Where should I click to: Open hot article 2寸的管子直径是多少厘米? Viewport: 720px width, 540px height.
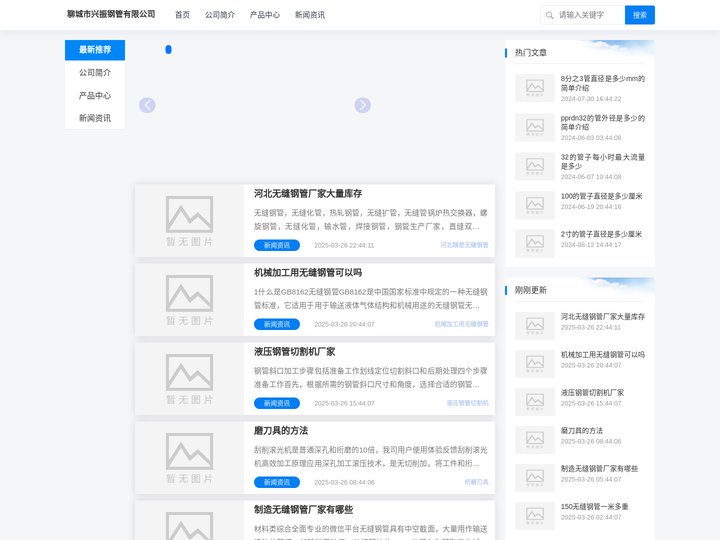601,234
